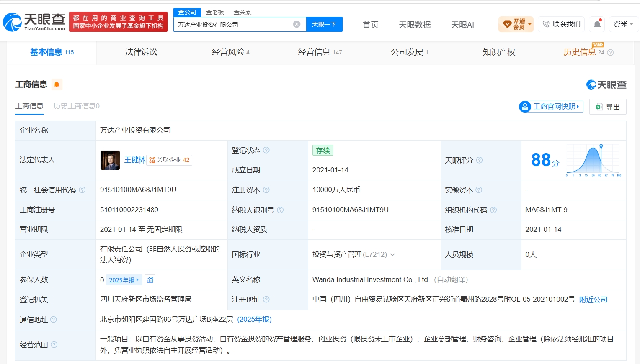
Task: Select the 查公司 search mode tab
Action: point(187,12)
